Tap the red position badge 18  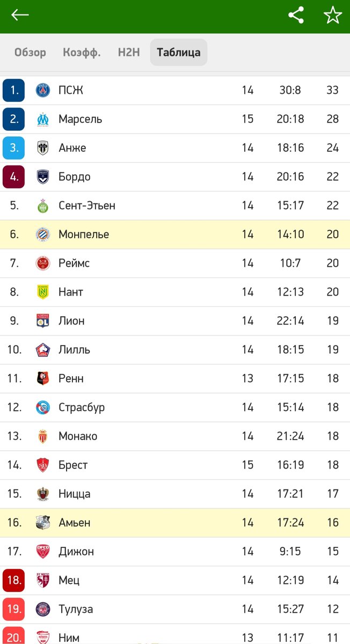tap(14, 580)
